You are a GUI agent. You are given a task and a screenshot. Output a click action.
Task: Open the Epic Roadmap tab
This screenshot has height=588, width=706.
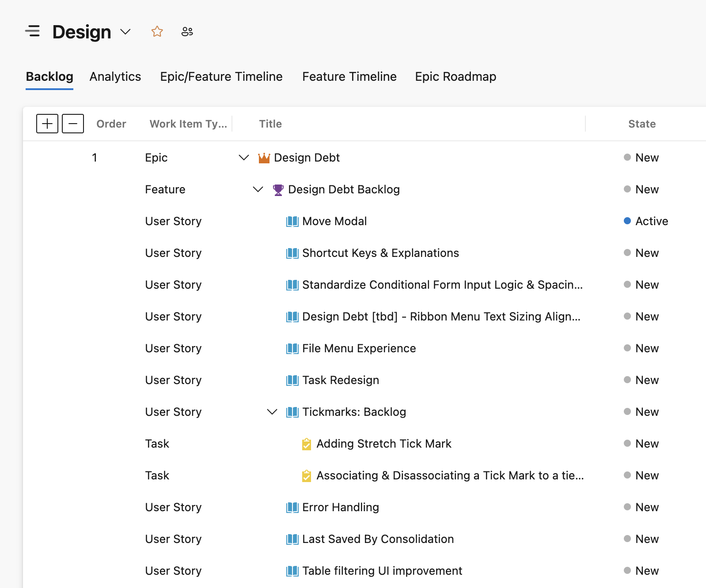[455, 77]
